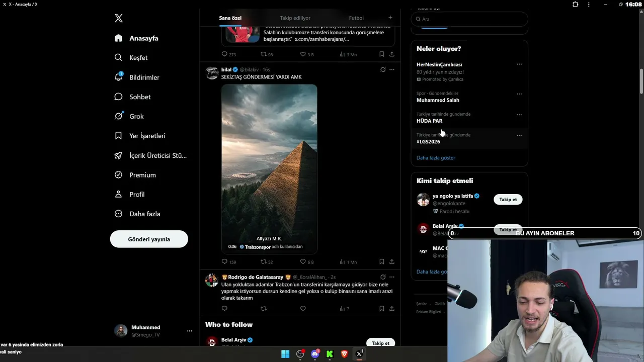644x362 pixels.
Task: Open the Windows Start menu
Action: tap(285, 354)
